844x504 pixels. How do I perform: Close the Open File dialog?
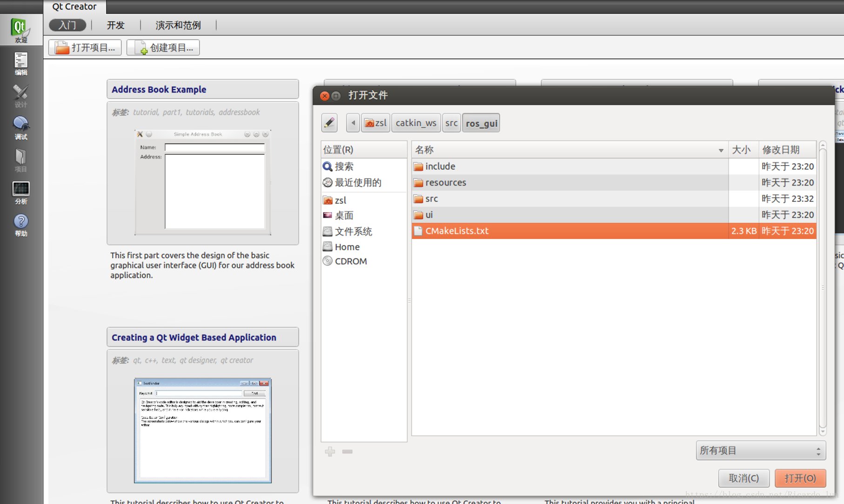[325, 96]
